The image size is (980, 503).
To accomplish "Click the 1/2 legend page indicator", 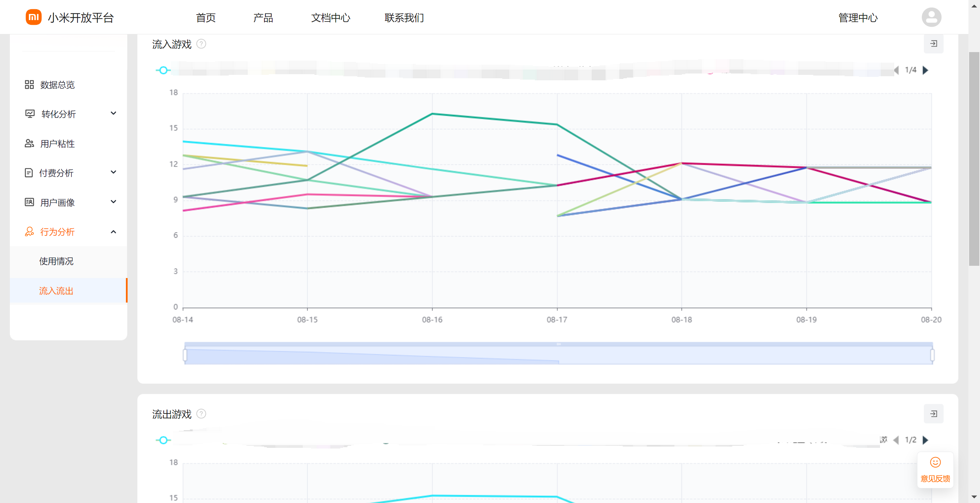I will 910,440.
